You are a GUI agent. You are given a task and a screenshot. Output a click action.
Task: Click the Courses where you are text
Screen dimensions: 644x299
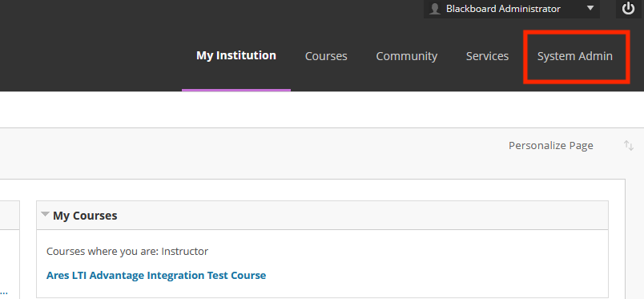pyautogui.click(x=127, y=251)
